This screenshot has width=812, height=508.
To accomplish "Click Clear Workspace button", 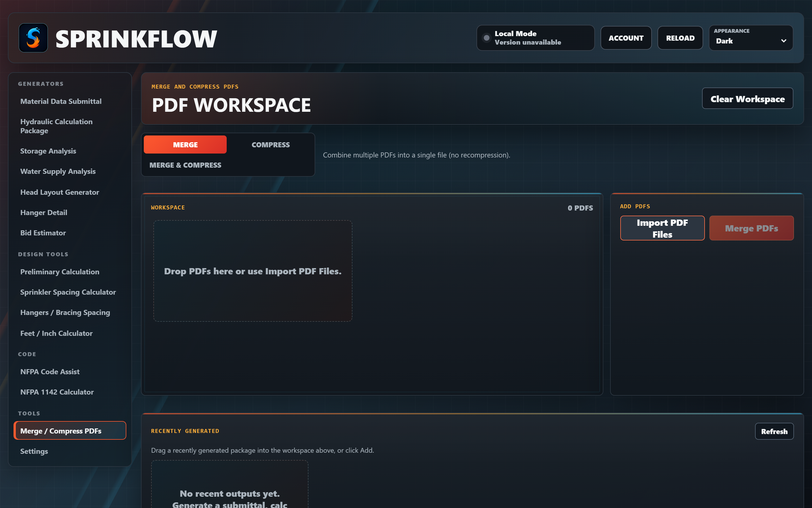I will tap(747, 99).
